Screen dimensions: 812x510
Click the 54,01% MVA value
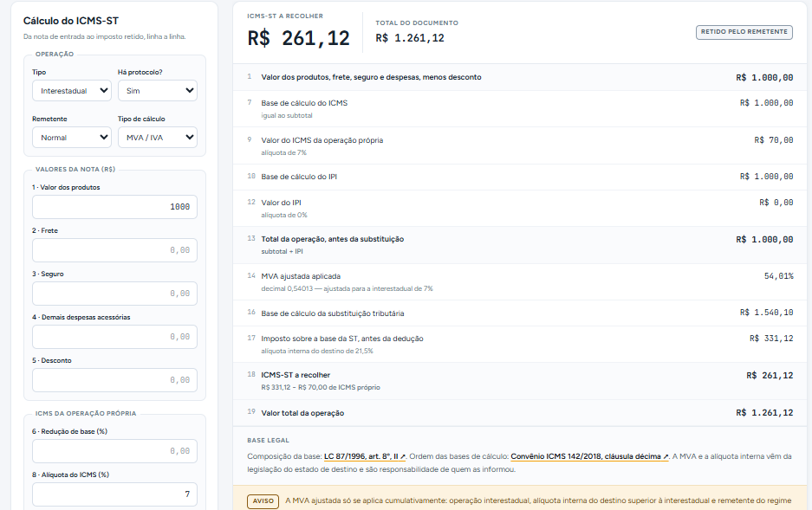click(778, 276)
